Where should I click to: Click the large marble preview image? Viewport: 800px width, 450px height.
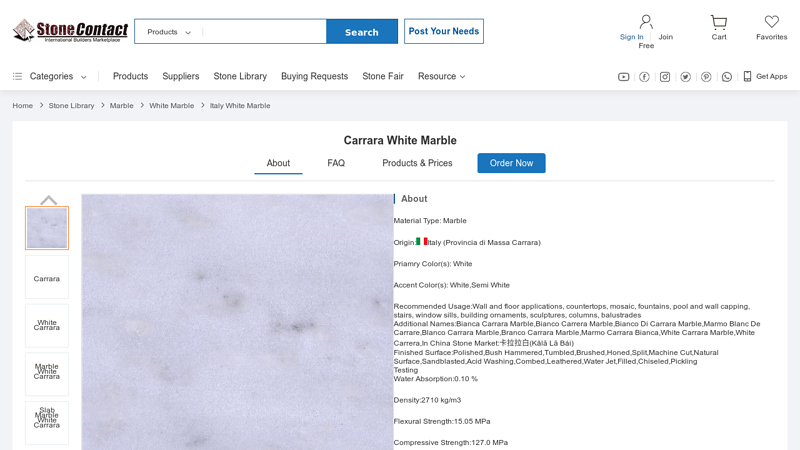237,322
